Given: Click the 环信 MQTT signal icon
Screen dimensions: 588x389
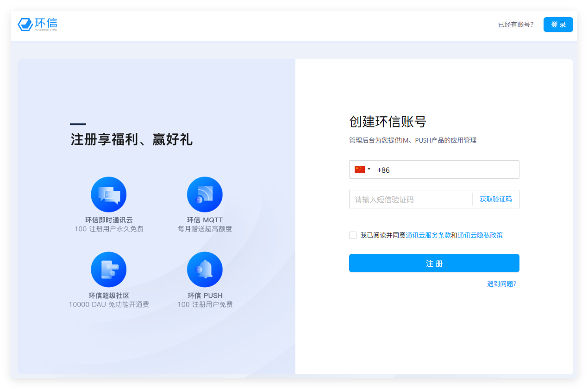Looking at the screenshot, I should [x=205, y=194].
